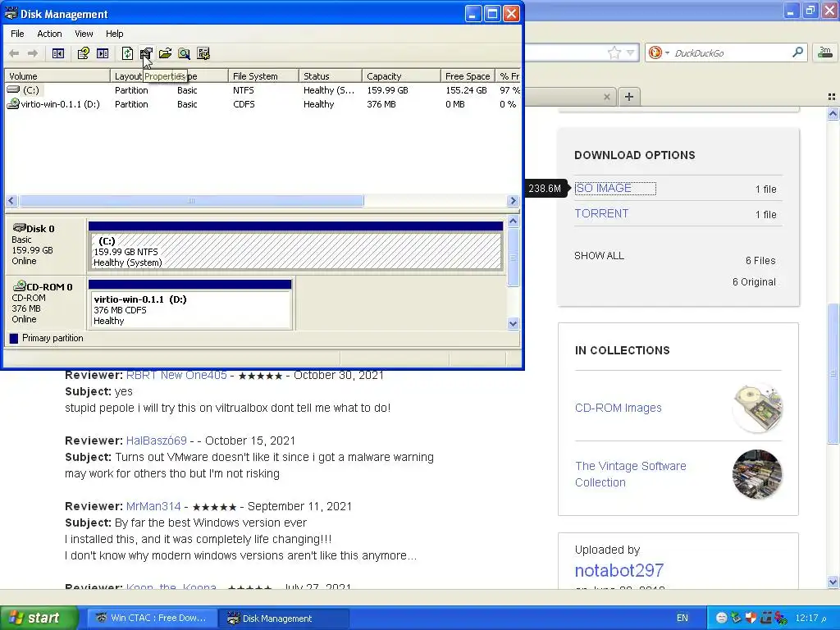Click the disk pane scroll up arrow

(513, 221)
